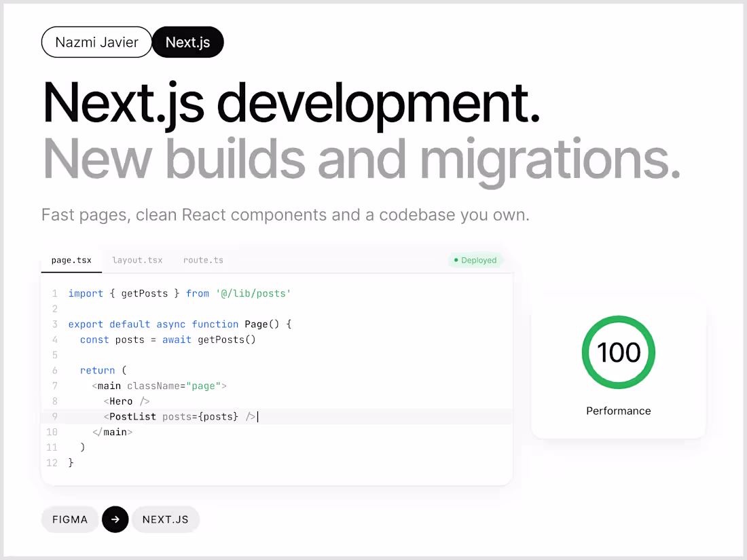Screen dimensions: 747x560
Task: Click the NEXT.JS tag
Action: (x=165, y=519)
